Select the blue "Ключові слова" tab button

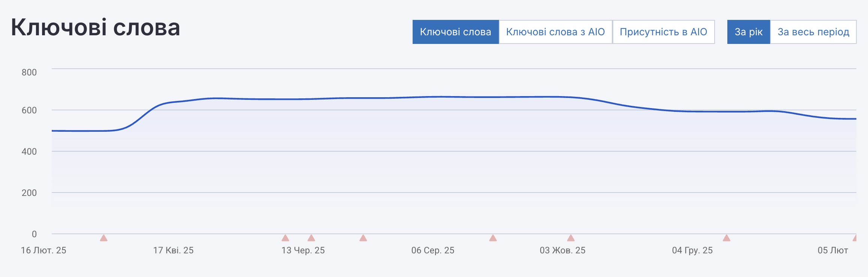coord(455,32)
